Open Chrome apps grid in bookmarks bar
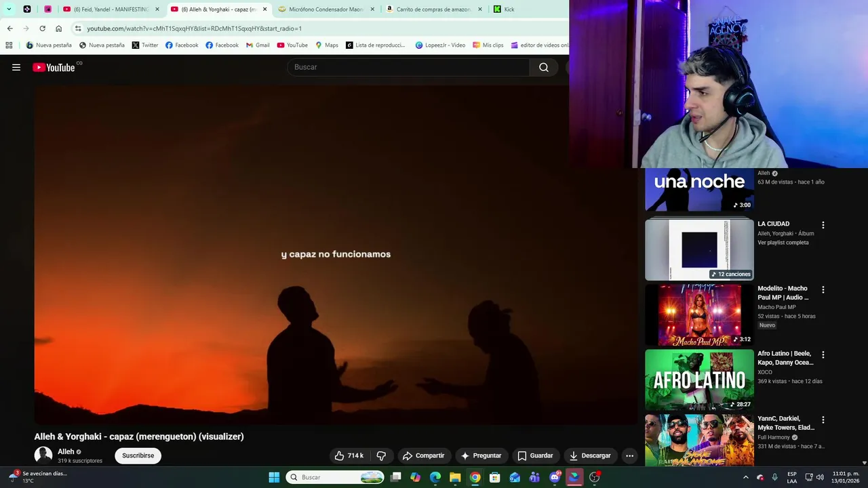This screenshot has height=488, width=868. pyautogui.click(x=9, y=45)
